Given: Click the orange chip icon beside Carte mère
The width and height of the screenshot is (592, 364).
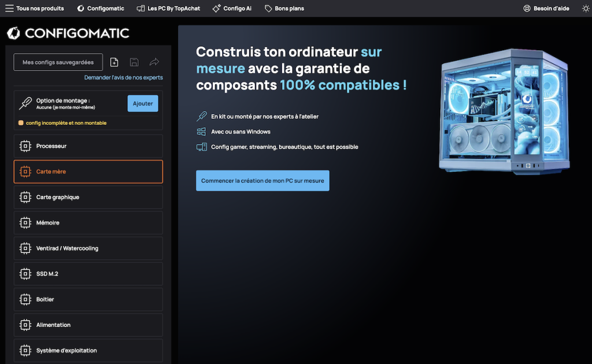Looking at the screenshot, I should [25, 172].
